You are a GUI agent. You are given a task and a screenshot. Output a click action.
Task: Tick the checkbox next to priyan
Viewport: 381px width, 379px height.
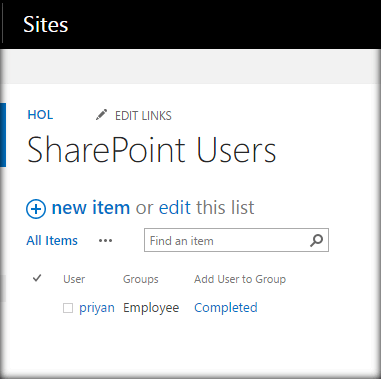68,308
